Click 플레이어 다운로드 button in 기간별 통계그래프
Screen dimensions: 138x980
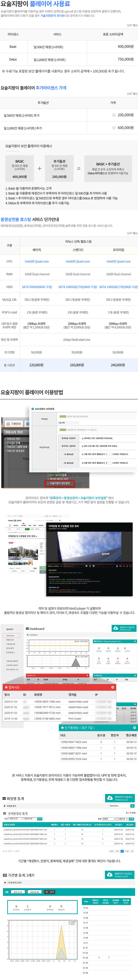(x=120, y=875)
